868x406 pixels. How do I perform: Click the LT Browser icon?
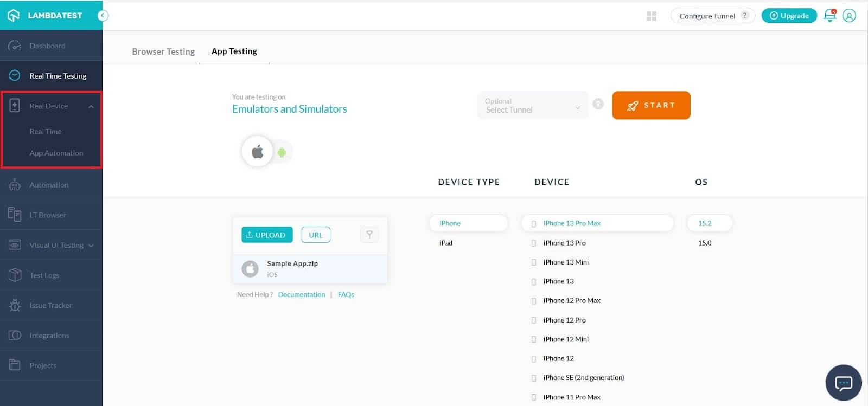pos(15,215)
